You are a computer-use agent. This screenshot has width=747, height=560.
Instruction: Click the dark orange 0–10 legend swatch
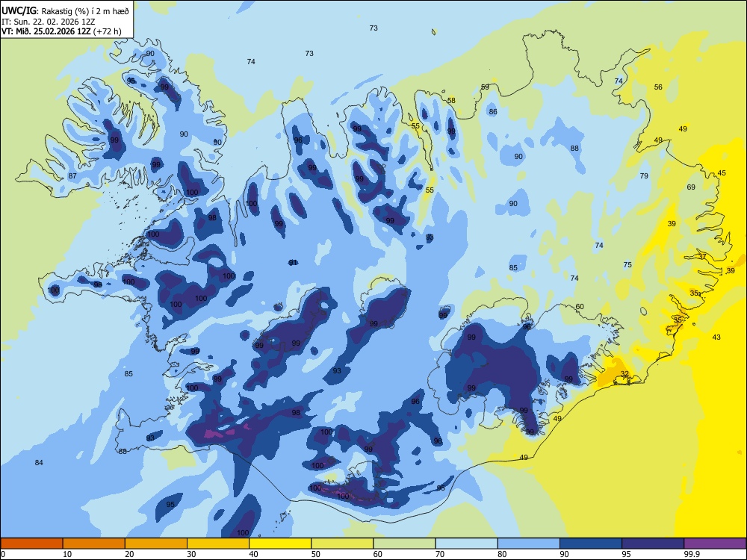(x=31, y=544)
